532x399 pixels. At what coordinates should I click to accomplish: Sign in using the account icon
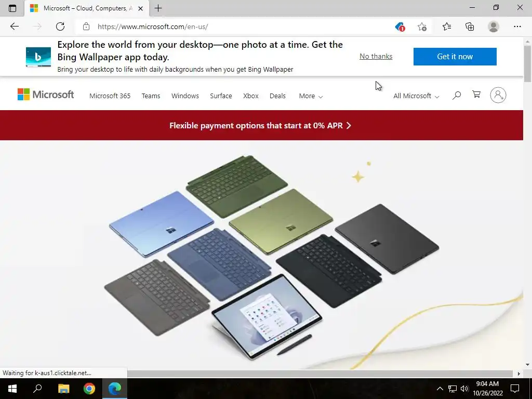point(498,96)
